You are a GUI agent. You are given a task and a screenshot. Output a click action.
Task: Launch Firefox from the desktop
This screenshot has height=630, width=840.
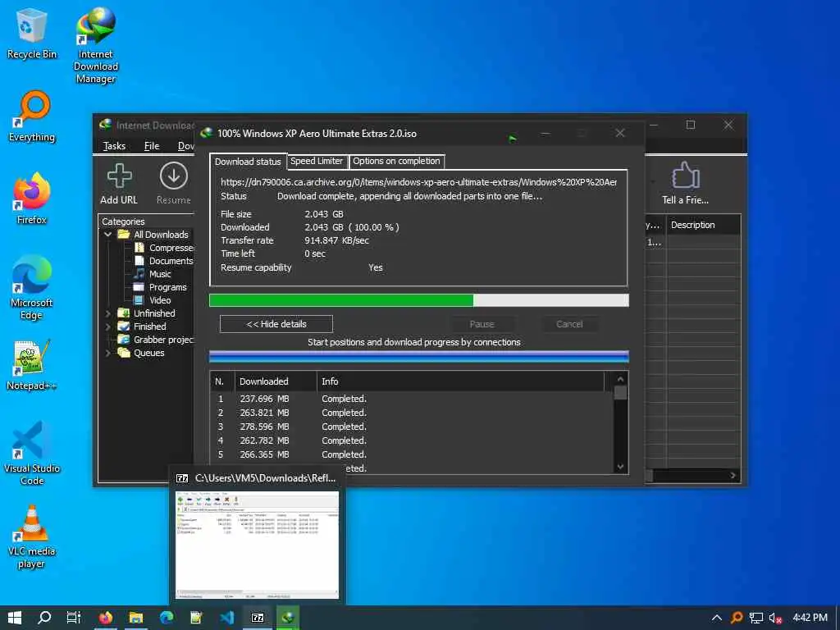pyautogui.click(x=32, y=199)
